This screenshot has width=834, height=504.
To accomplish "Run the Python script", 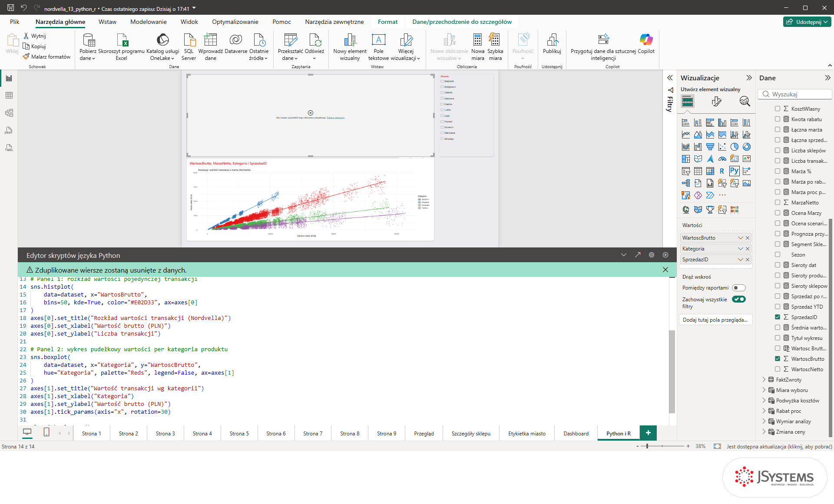I will (x=665, y=255).
